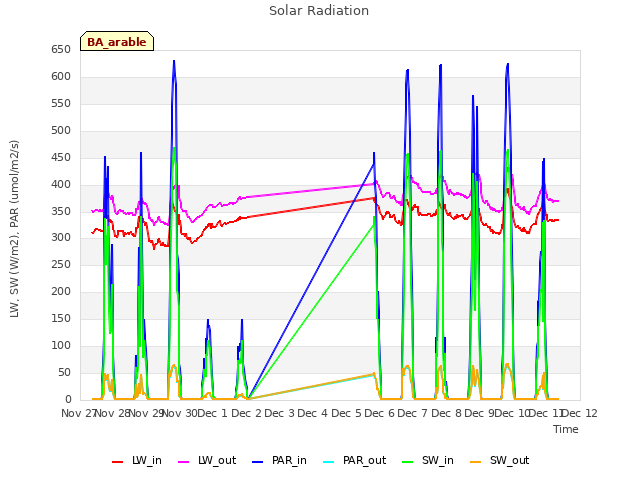
Task: Click the Solar Radiation chart title
Action: [319, 11]
